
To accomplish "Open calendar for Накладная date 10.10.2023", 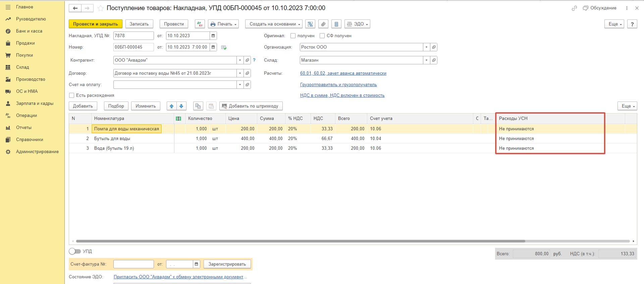I will click(x=213, y=36).
